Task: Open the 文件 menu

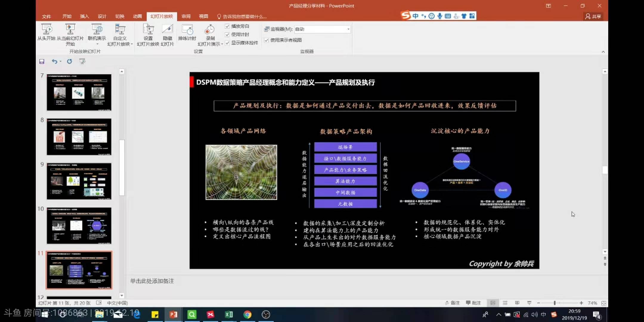Action: pos(47,16)
